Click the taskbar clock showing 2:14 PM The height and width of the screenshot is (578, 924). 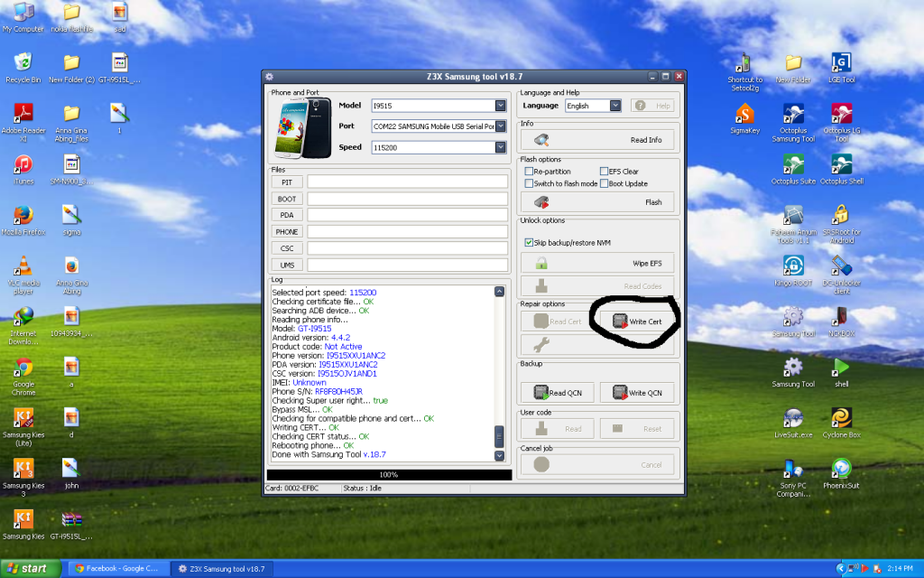tap(900, 569)
